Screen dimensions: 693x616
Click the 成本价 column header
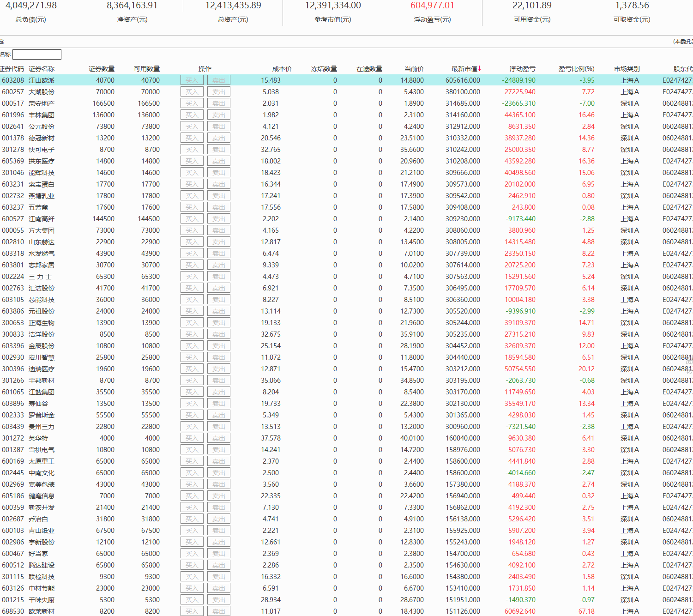282,69
